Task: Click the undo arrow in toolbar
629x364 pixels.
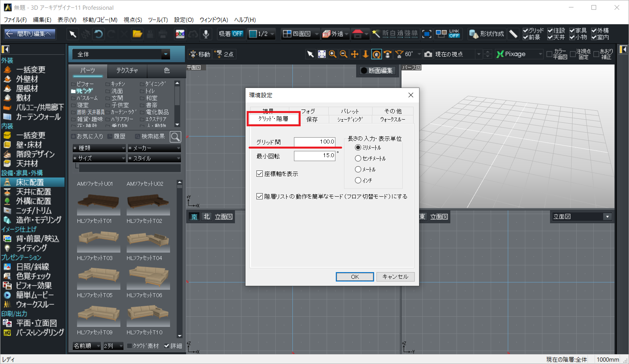Action: pyautogui.click(x=99, y=34)
